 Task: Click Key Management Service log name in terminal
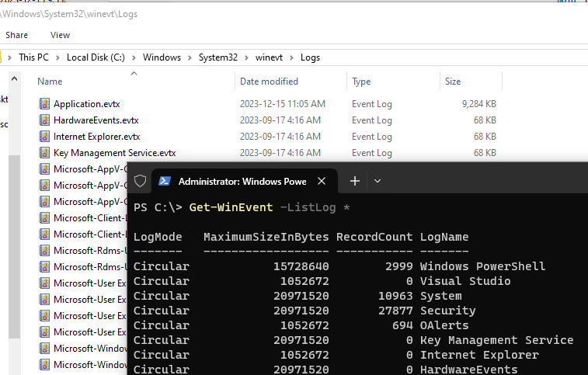click(x=496, y=340)
